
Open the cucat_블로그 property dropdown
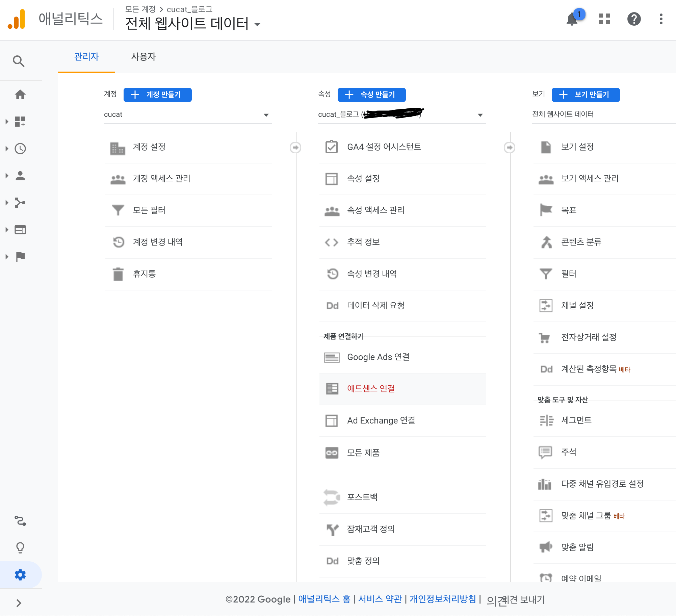click(x=402, y=115)
